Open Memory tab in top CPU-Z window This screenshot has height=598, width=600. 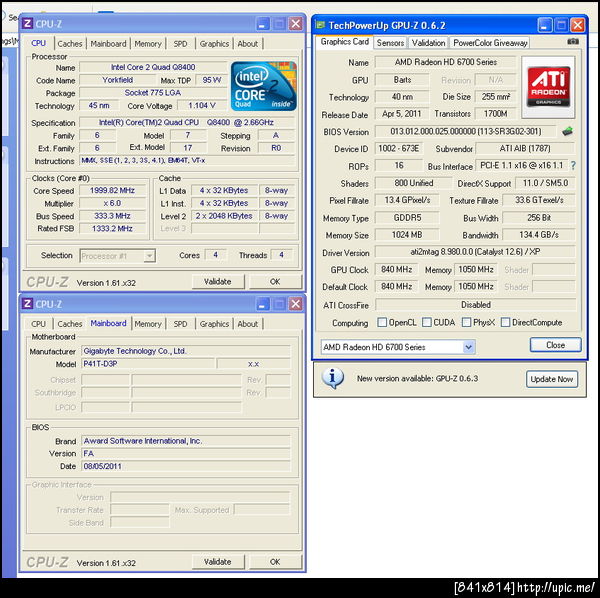[x=148, y=44]
